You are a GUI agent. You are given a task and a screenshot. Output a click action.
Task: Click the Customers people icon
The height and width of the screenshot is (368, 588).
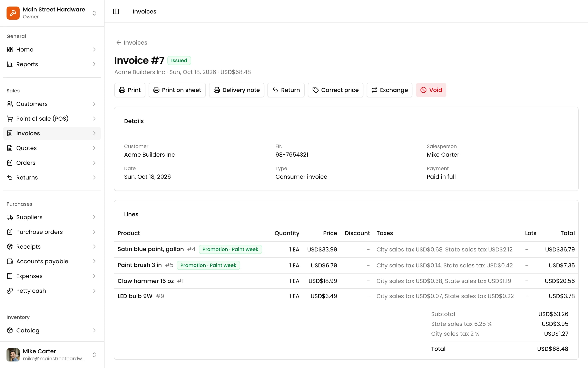pos(10,104)
